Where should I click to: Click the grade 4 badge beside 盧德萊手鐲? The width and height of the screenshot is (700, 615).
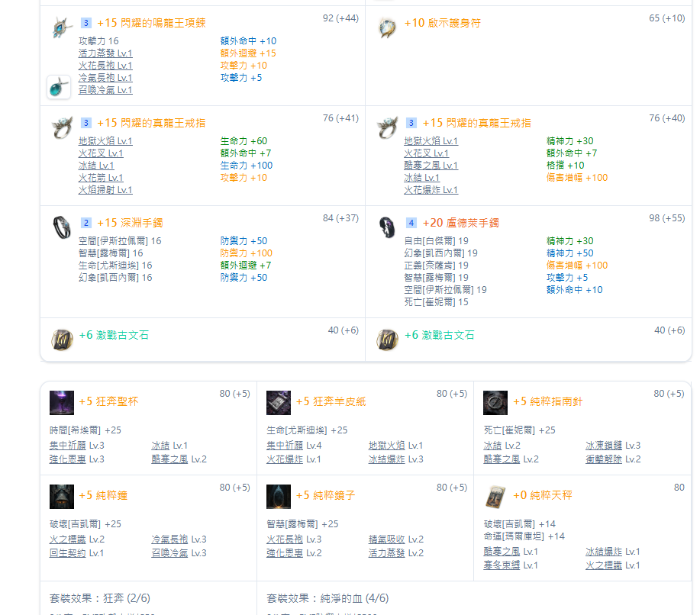coord(411,223)
